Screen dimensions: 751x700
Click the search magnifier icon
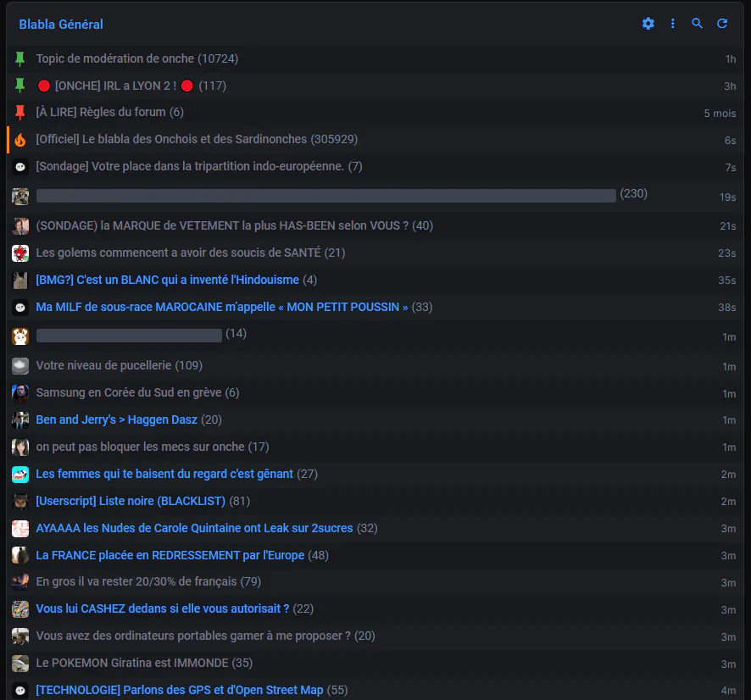coord(697,24)
